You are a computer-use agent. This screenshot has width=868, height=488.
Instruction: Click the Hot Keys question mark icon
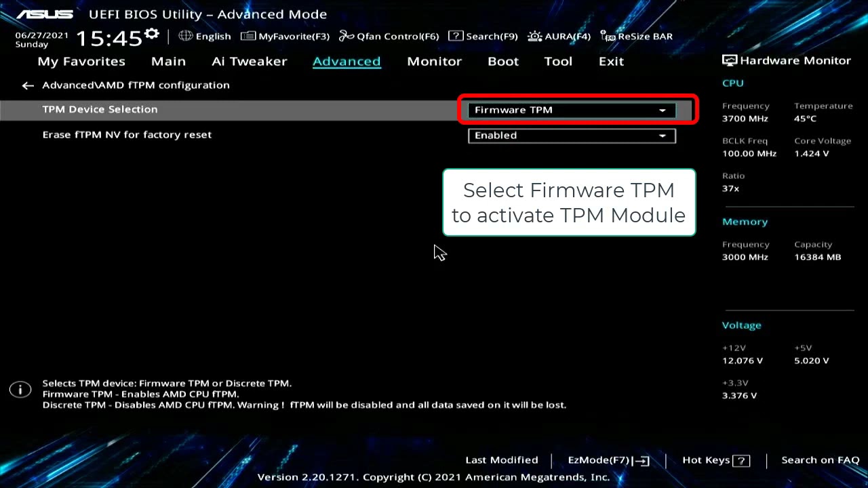coord(741,460)
